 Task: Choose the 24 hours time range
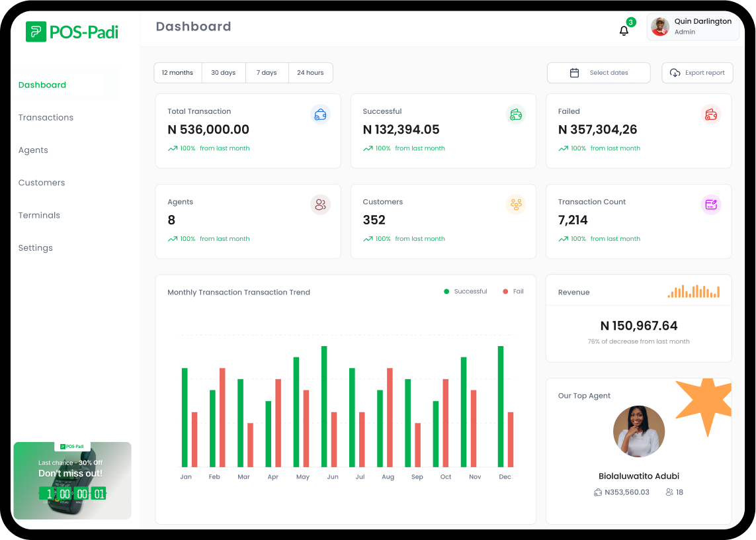click(x=310, y=73)
